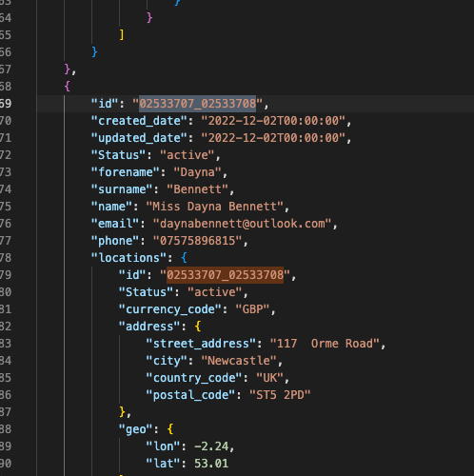Click the city key
474x476 pixels.
click(x=167, y=361)
